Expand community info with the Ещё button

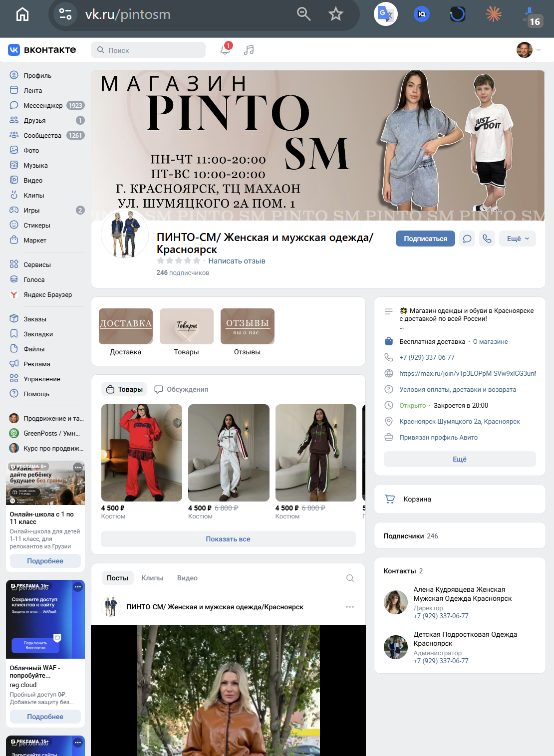click(x=460, y=459)
